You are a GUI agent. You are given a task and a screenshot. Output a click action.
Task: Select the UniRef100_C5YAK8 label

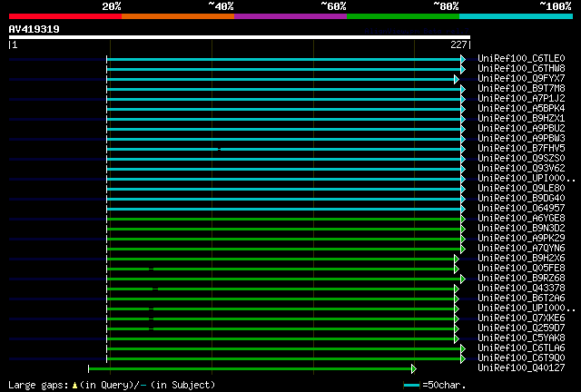(521, 338)
